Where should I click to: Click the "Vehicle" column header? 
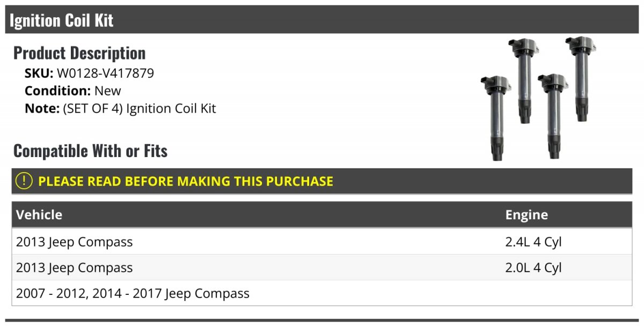point(39,215)
